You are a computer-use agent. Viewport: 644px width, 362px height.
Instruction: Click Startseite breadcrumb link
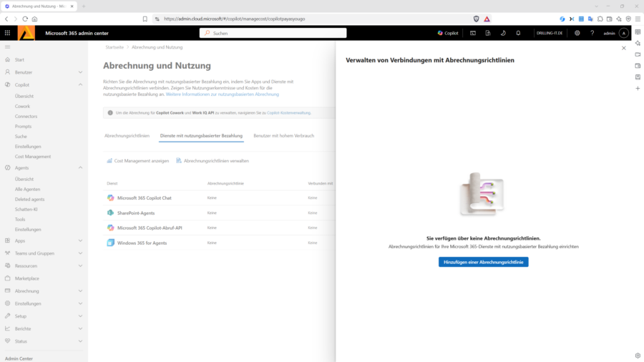(x=114, y=47)
